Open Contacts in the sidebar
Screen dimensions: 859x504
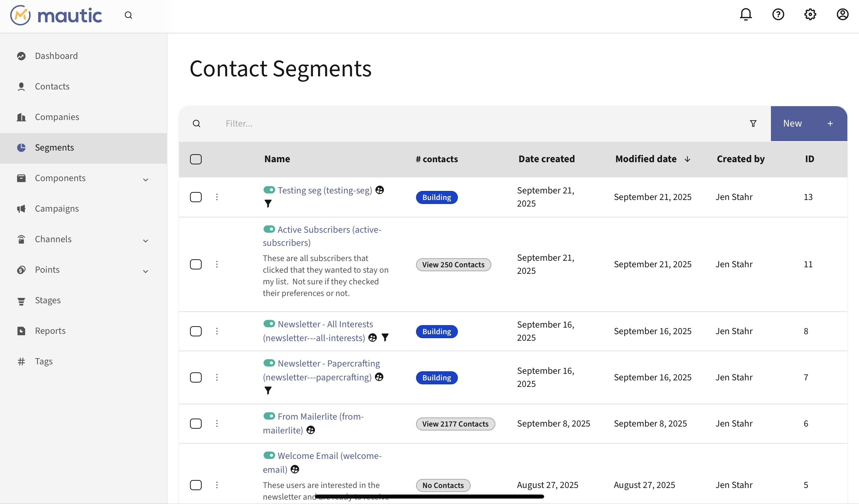[x=52, y=87]
